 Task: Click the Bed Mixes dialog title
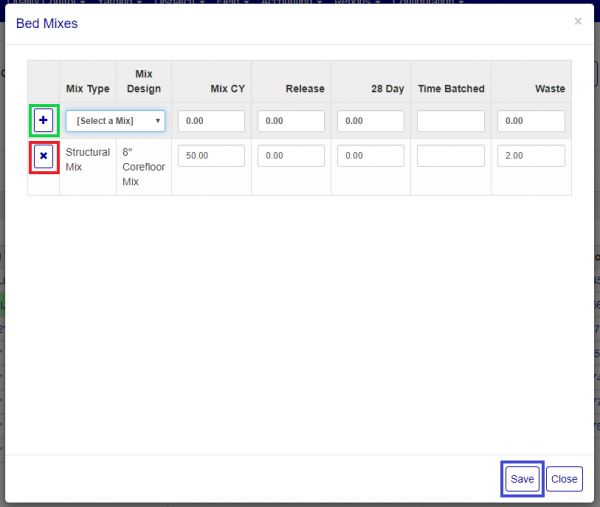(47, 24)
